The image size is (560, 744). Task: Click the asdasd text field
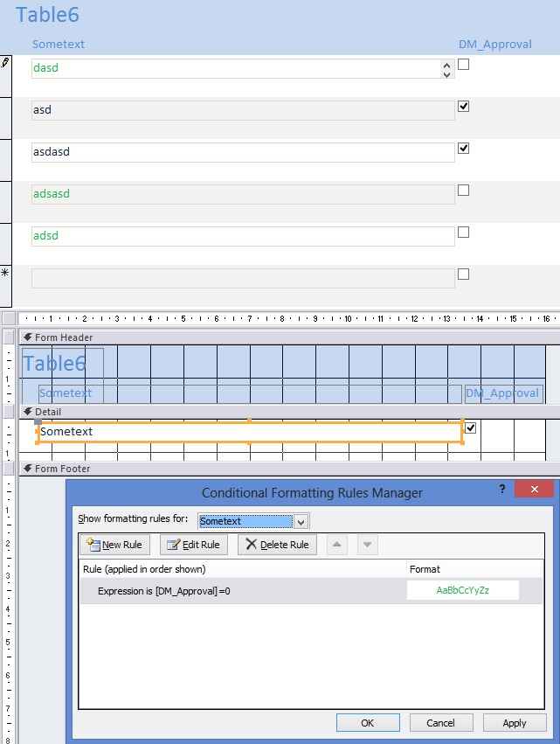point(243,152)
